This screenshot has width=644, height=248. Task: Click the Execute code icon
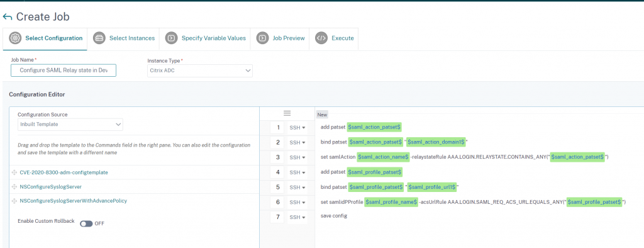point(321,38)
